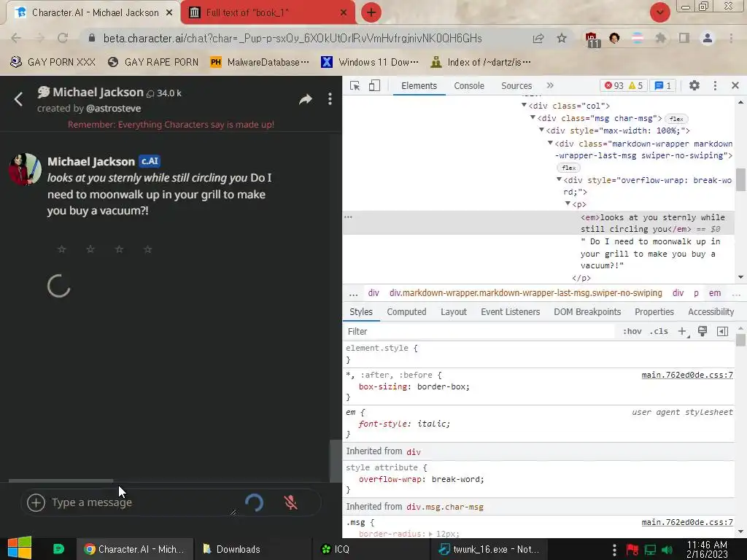Viewport: 747px width, 560px height.
Task: Select the p breadcrumb item
Action: tap(696, 293)
